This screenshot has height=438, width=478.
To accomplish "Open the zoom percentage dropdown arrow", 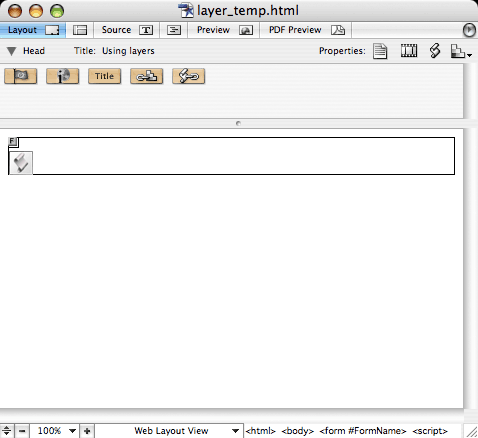I will (72, 431).
